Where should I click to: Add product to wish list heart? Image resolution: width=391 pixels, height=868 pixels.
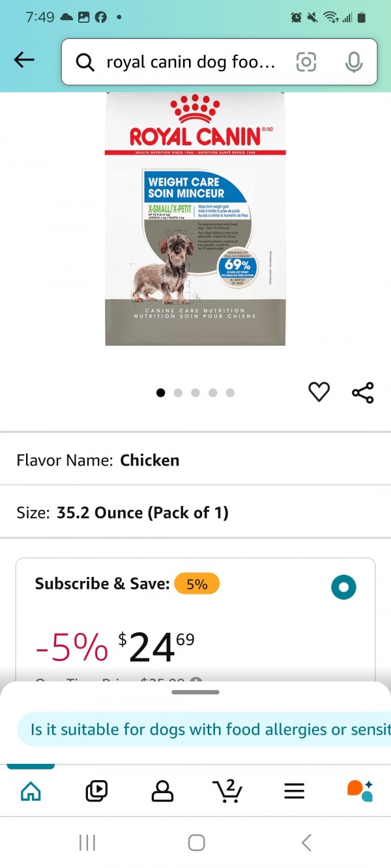click(x=319, y=392)
